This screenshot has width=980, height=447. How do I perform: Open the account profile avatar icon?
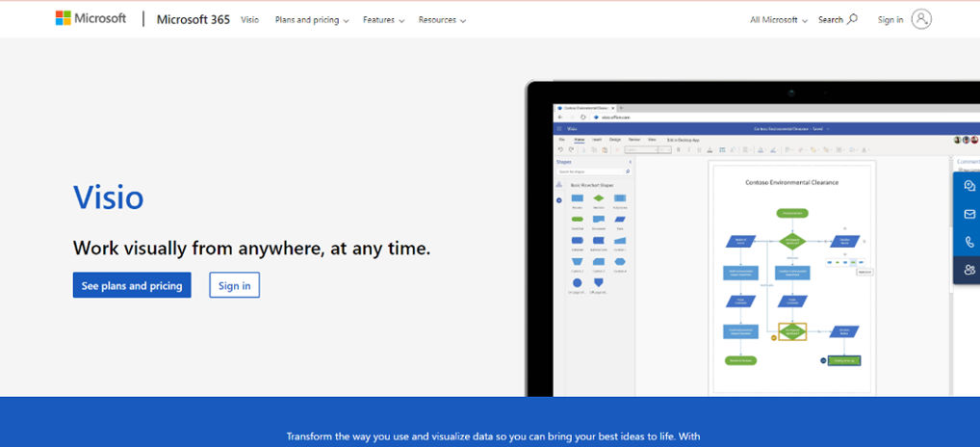[x=921, y=19]
